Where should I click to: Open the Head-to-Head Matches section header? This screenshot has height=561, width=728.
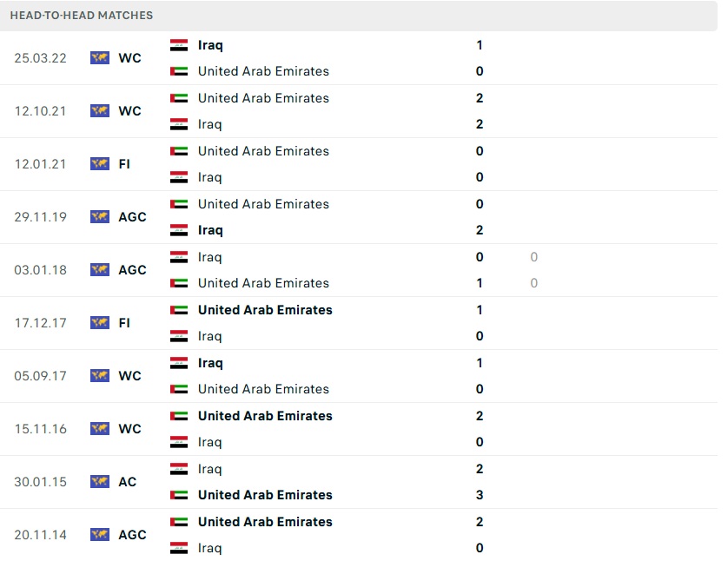point(82,16)
